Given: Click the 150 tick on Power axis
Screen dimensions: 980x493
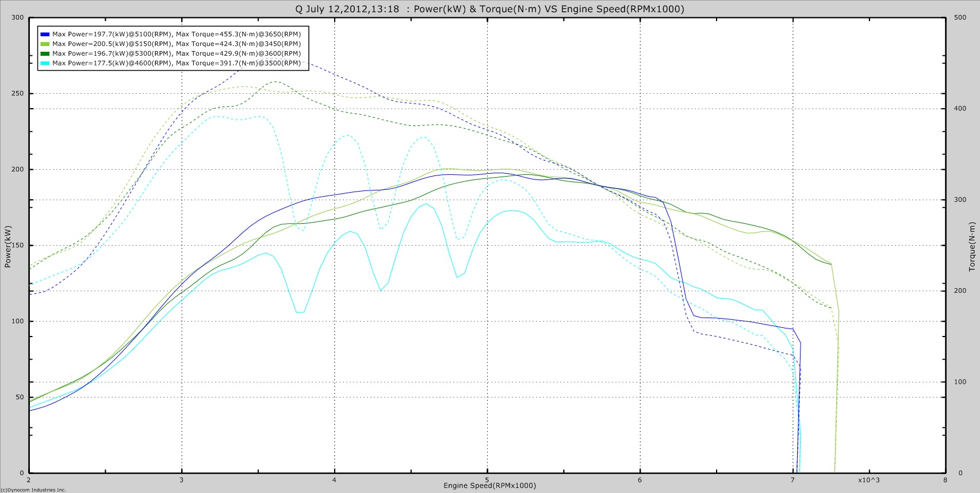Looking at the screenshot, I should 18,246.
